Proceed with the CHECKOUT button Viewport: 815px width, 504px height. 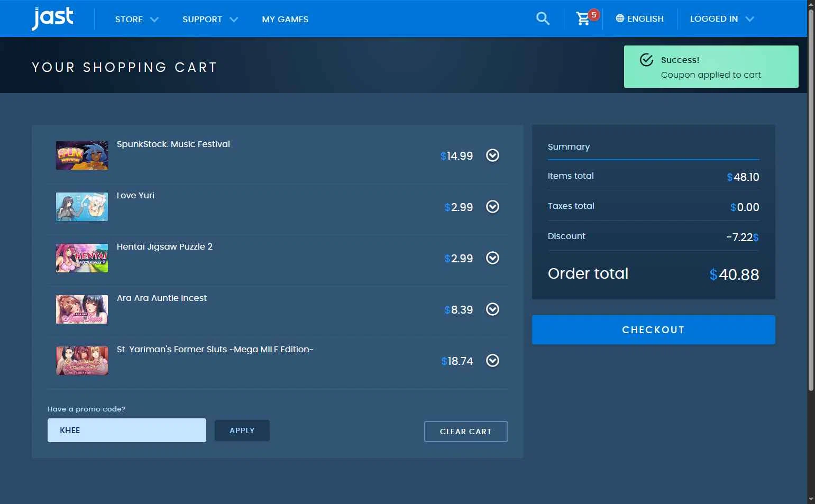pyautogui.click(x=653, y=330)
